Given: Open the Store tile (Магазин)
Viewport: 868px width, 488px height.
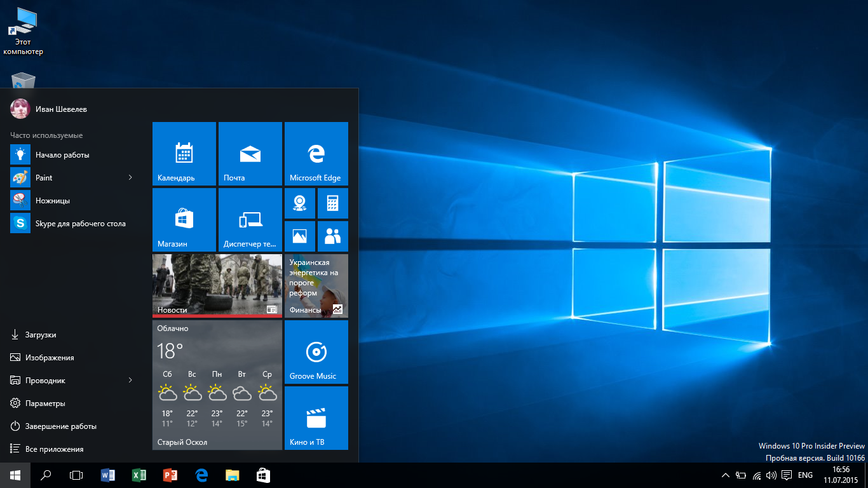Looking at the screenshot, I should [x=184, y=220].
